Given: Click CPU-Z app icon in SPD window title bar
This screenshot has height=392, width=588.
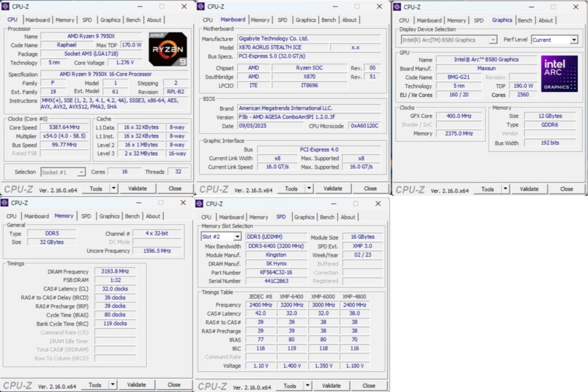Looking at the screenshot, I should coord(199,204).
